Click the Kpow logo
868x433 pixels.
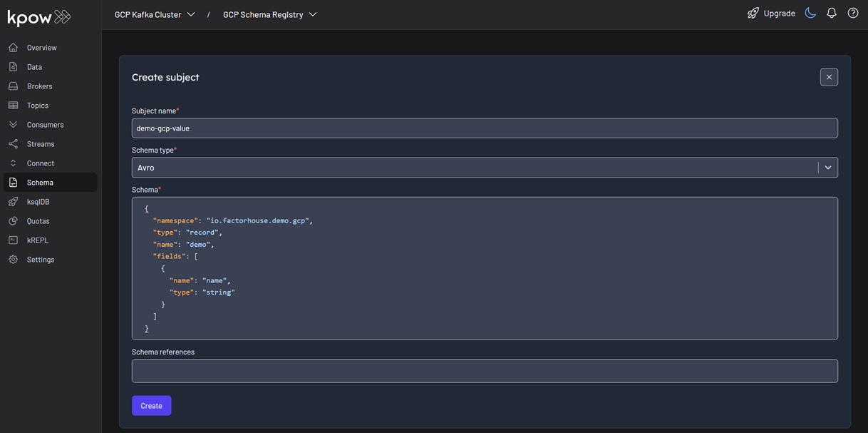39,17
